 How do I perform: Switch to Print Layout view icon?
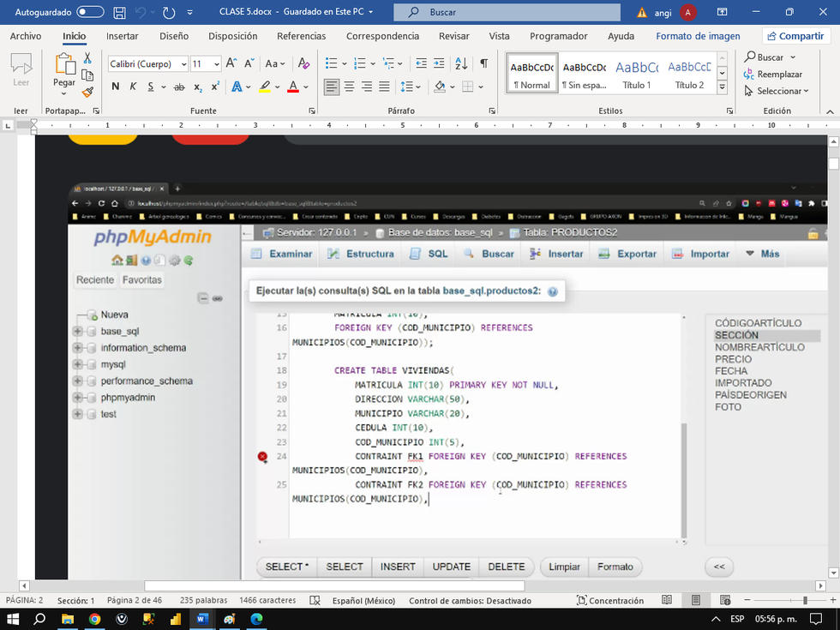click(695, 601)
